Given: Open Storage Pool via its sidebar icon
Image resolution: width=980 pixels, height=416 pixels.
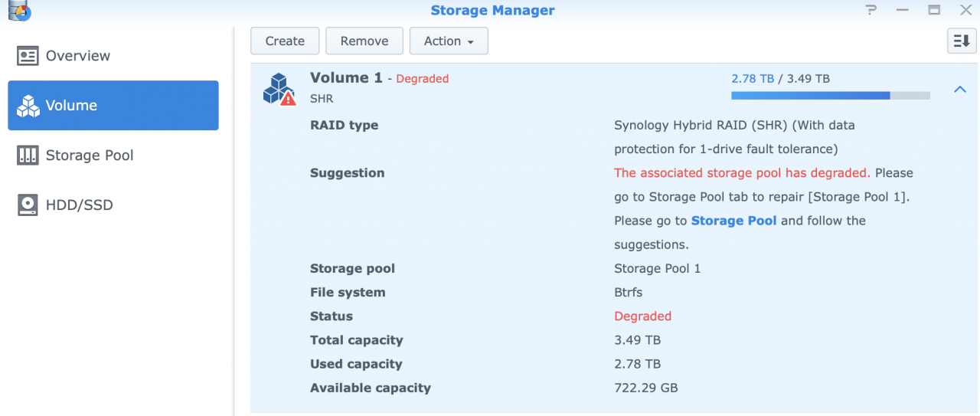Looking at the screenshot, I should [28, 156].
